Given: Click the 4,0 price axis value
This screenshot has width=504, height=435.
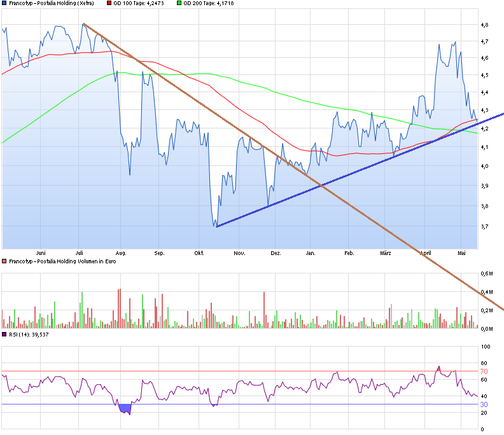Looking at the screenshot, I should pyautogui.click(x=484, y=166).
